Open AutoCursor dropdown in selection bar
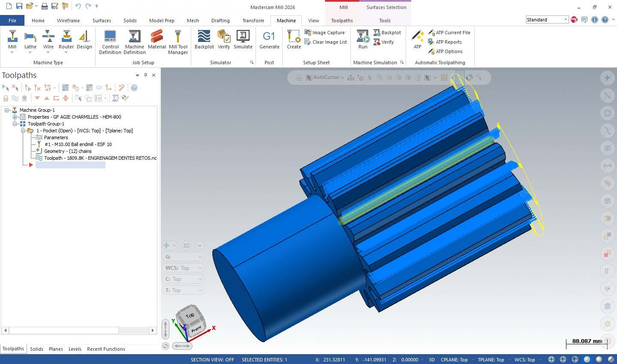This screenshot has width=617, height=364. [x=342, y=78]
